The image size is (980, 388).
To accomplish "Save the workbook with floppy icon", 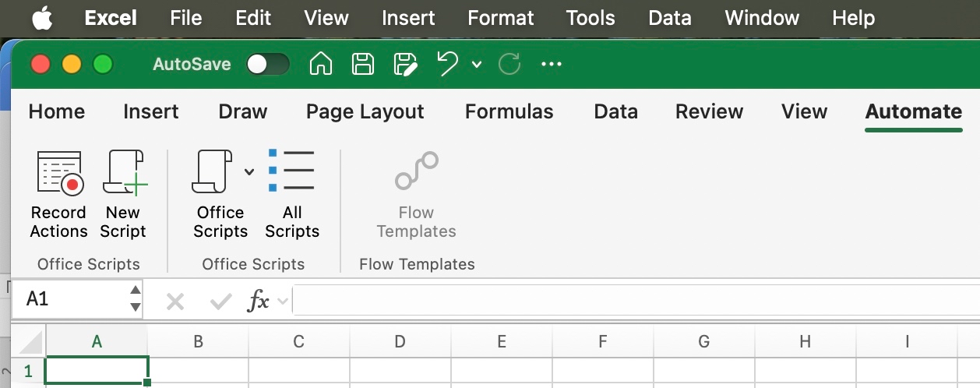I will click(362, 64).
